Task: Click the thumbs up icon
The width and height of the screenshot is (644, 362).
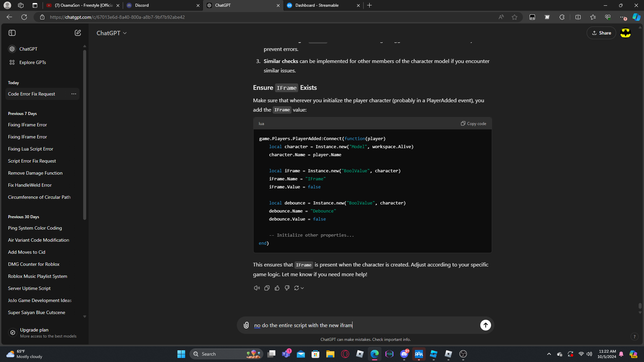Action: click(x=277, y=288)
